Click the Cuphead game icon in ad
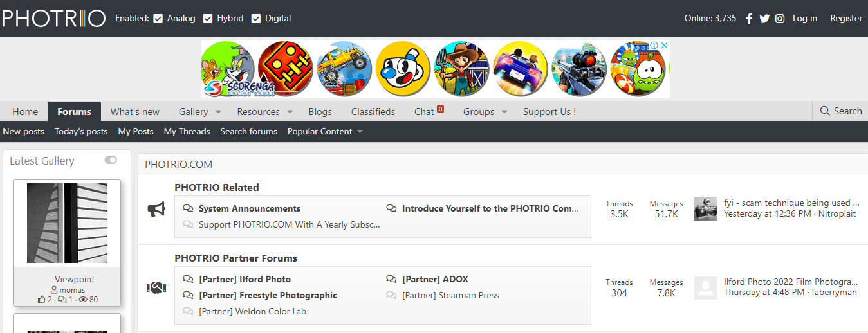The width and height of the screenshot is (868, 333). point(402,69)
